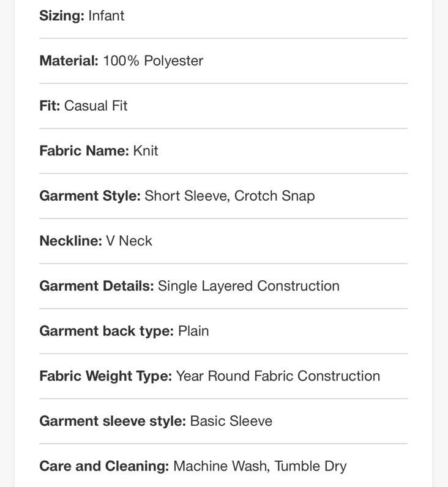448x487 pixels.
Task: Select Fabric Weight Type row
Action: click(x=223, y=376)
